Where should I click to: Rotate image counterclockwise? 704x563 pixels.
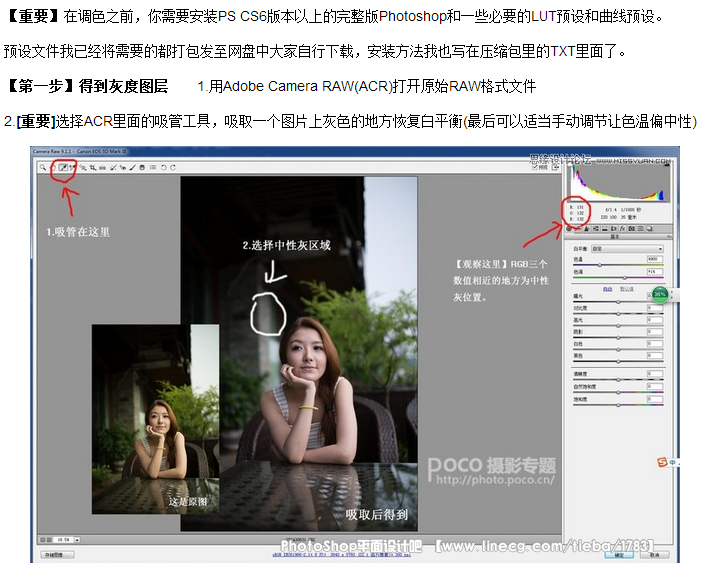(x=163, y=167)
